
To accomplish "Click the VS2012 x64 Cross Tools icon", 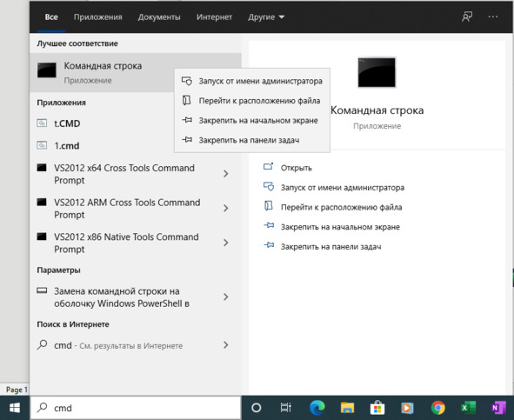I will [42, 168].
